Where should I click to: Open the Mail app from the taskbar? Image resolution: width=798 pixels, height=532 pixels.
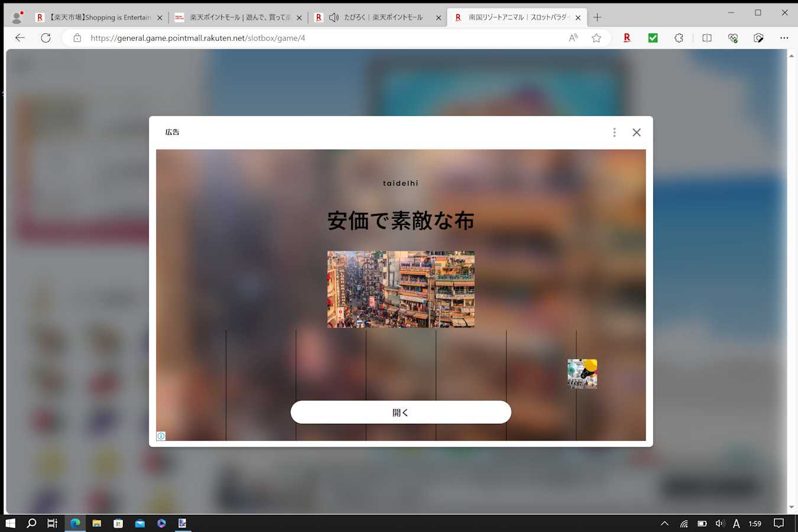click(x=140, y=523)
